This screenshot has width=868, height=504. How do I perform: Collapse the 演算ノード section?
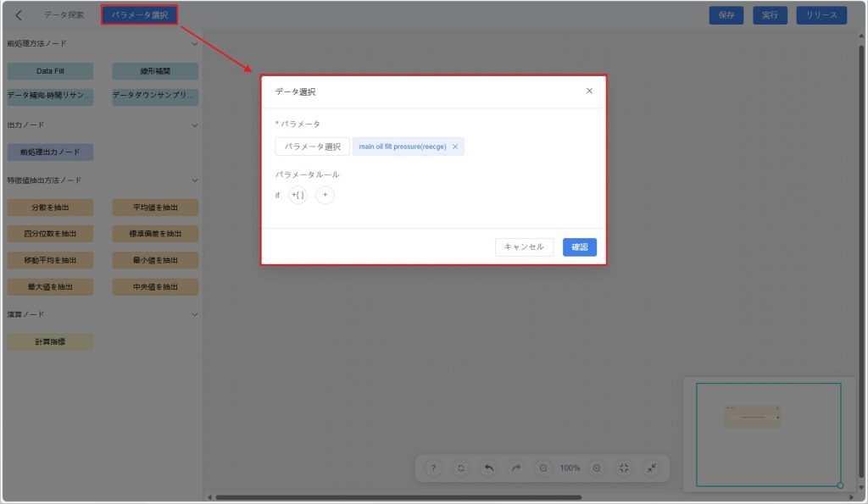click(x=194, y=314)
